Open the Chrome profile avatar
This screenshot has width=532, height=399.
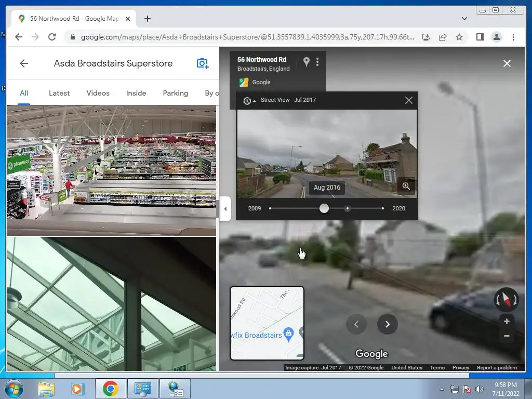496,37
